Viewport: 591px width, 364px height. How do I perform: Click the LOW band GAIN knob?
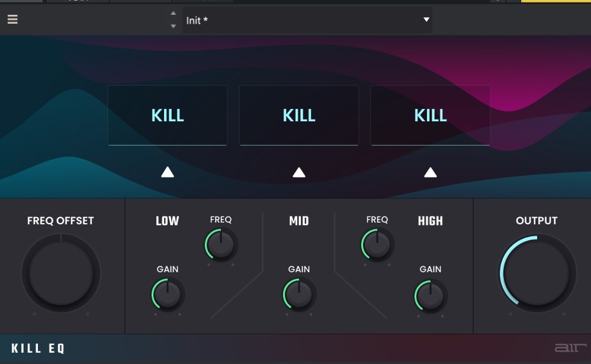click(168, 294)
